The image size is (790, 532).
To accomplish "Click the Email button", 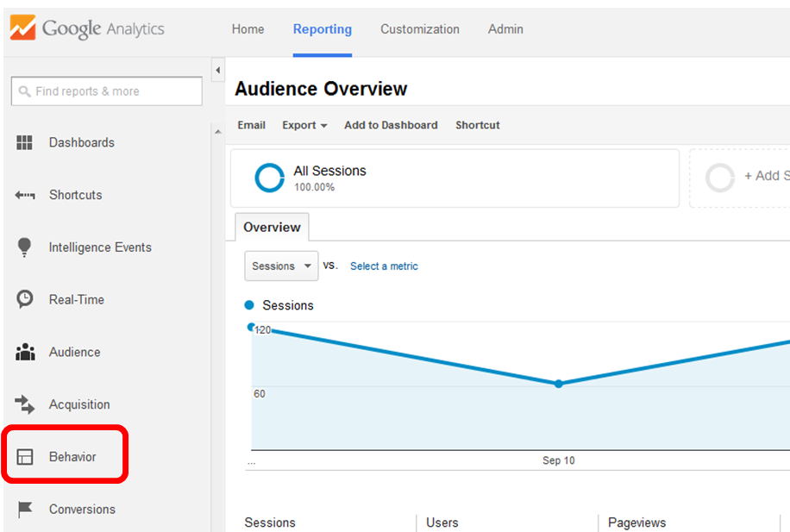I will [x=251, y=125].
